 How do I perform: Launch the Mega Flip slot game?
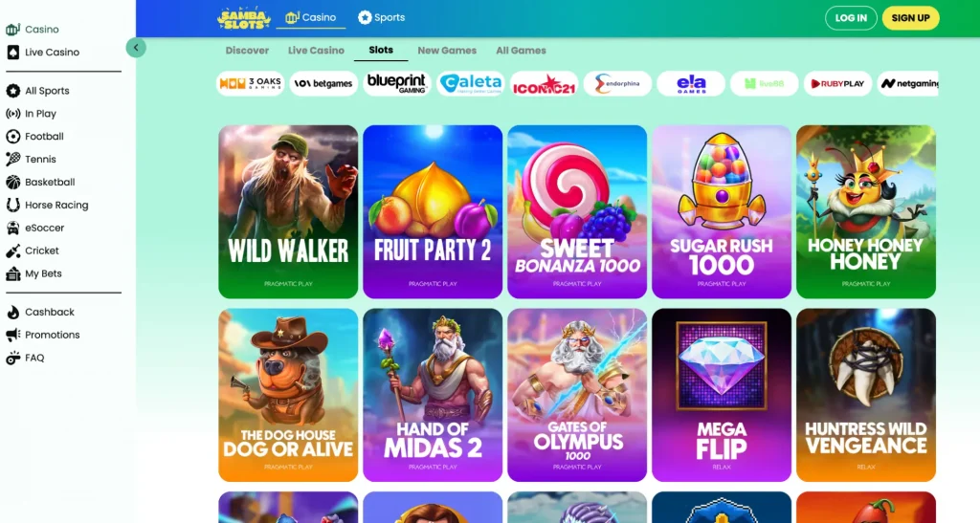722,395
